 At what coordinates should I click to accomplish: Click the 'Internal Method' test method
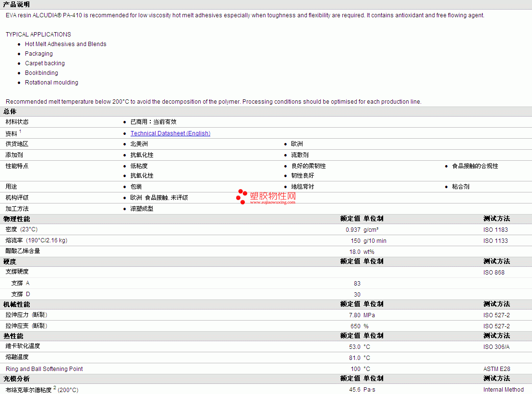click(504, 390)
